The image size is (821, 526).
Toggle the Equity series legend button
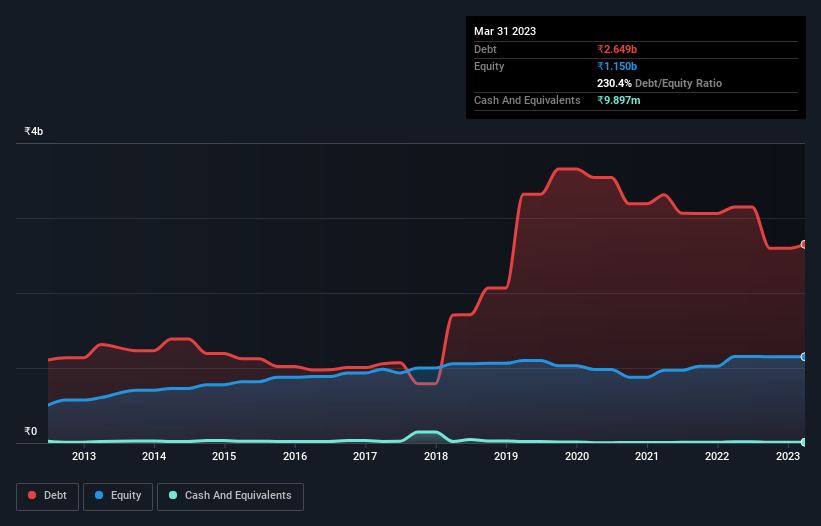click(x=118, y=496)
